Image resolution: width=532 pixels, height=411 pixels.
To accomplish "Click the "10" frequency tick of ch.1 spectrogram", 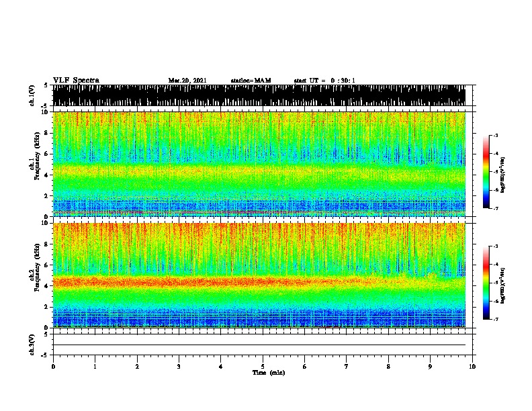I will [45, 112].
